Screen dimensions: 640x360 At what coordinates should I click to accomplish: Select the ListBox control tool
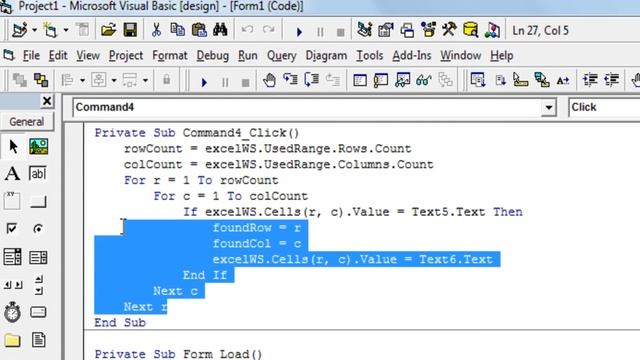pos(38,258)
